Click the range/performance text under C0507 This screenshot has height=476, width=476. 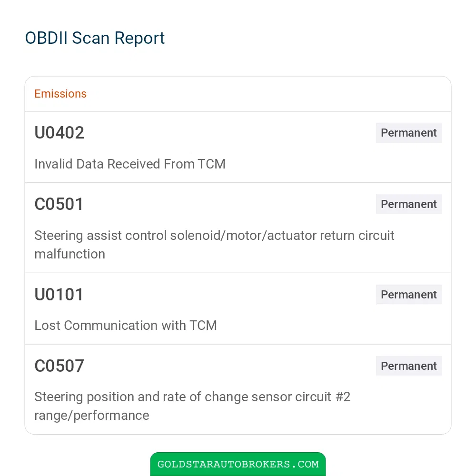pos(92,416)
